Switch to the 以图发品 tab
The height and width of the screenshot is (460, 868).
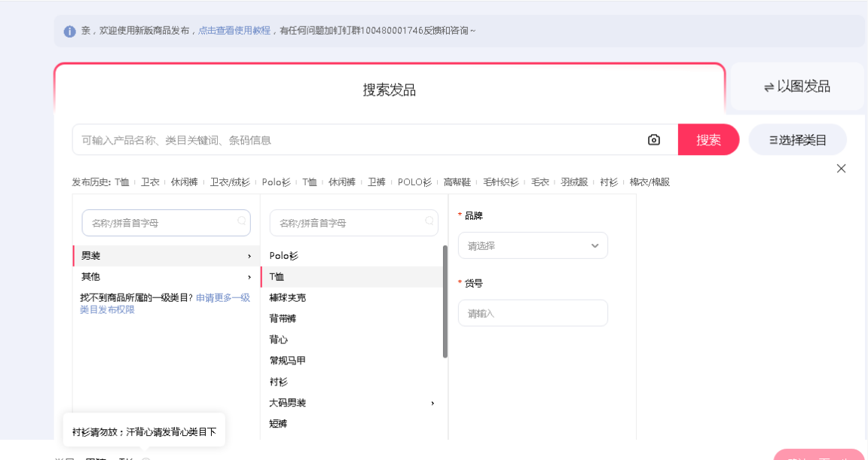tap(797, 87)
